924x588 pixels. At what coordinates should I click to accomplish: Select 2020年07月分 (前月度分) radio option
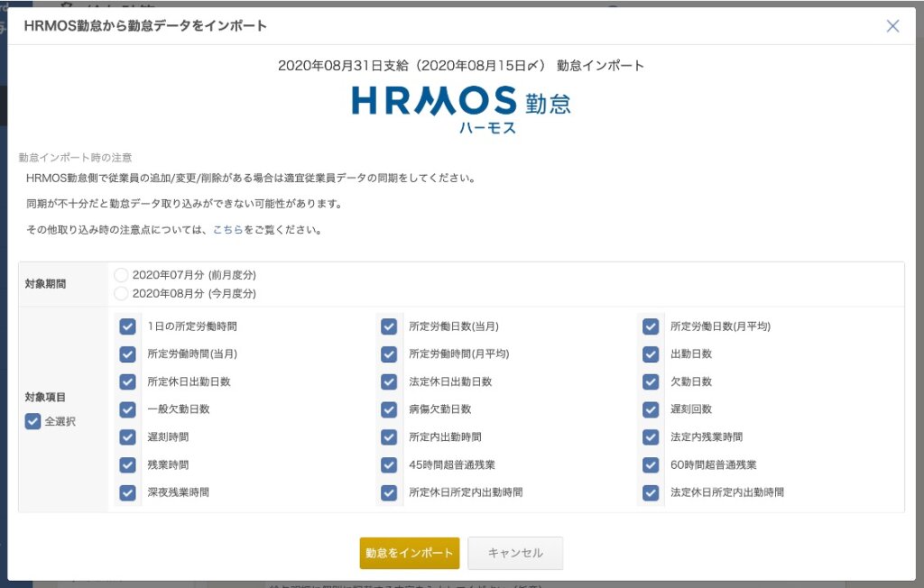pyautogui.click(x=122, y=274)
